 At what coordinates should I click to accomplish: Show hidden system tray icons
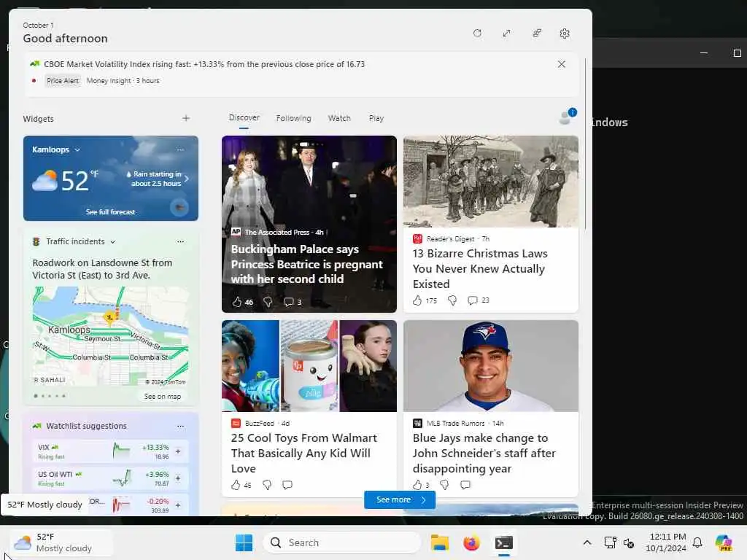587,542
